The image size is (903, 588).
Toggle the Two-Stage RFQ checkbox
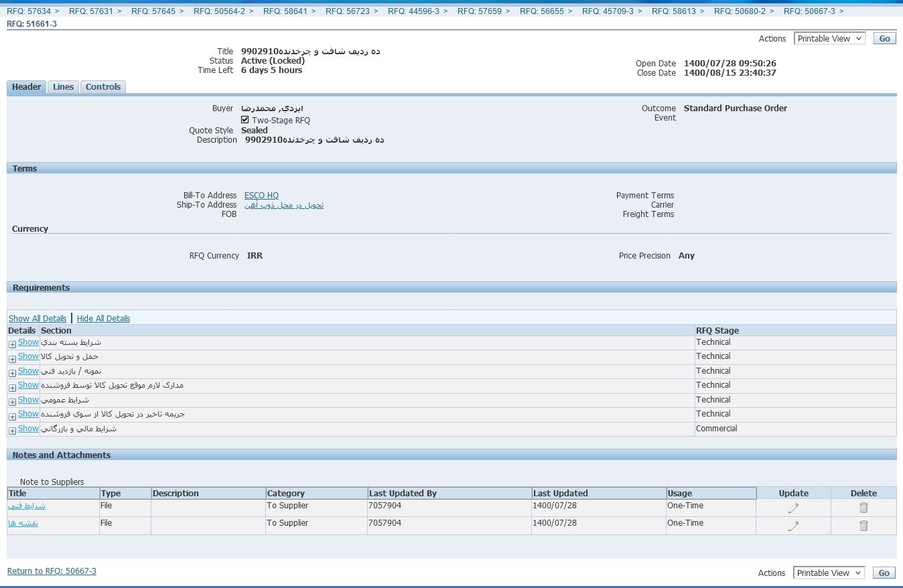click(x=245, y=120)
